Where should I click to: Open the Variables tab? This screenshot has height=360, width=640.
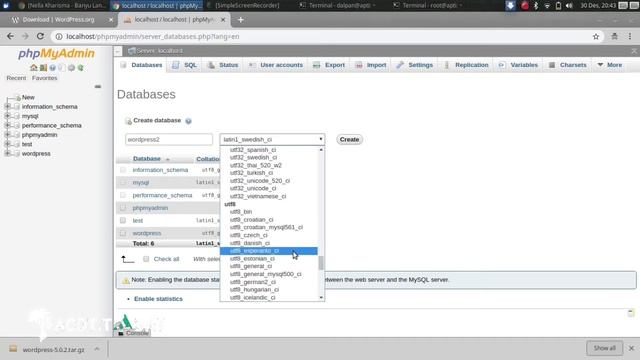point(518,65)
